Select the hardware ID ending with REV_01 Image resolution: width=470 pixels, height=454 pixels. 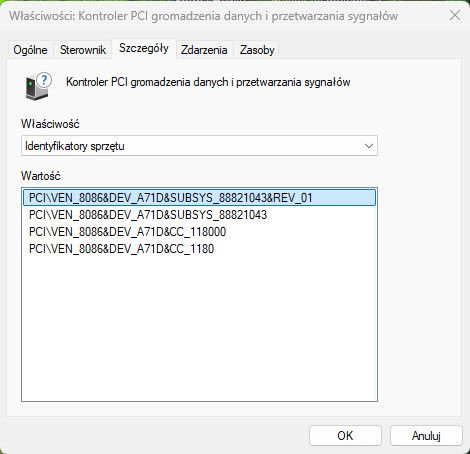coord(199,198)
